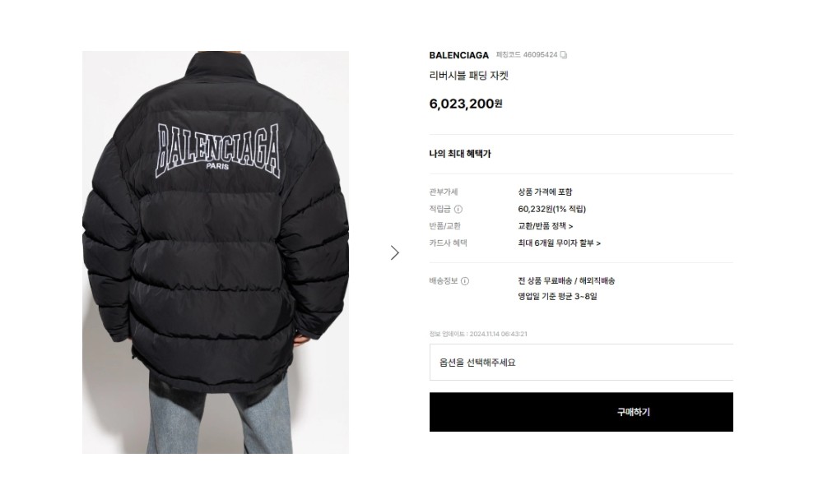This screenshot has height=504, width=823.
Task: Click the 정보 업데이트 timestamp
Action: click(478, 334)
